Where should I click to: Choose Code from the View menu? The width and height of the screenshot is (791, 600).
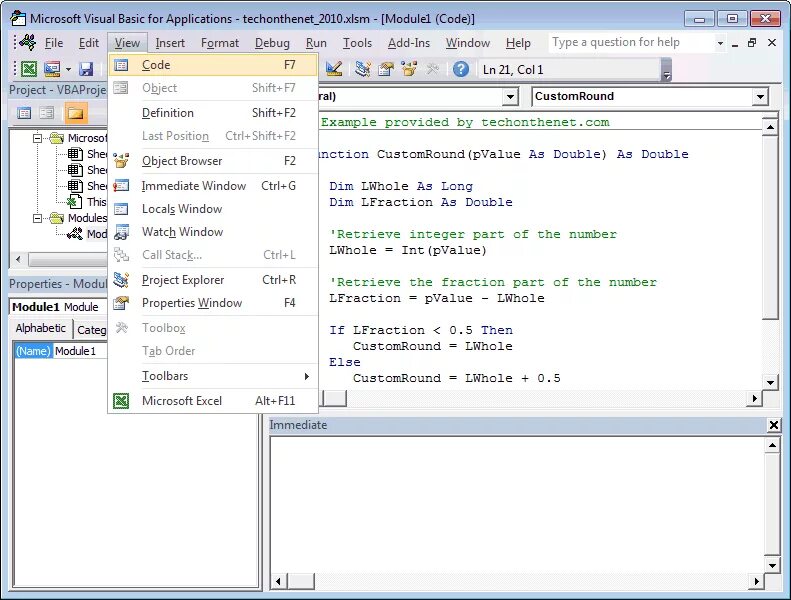[213, 65]
